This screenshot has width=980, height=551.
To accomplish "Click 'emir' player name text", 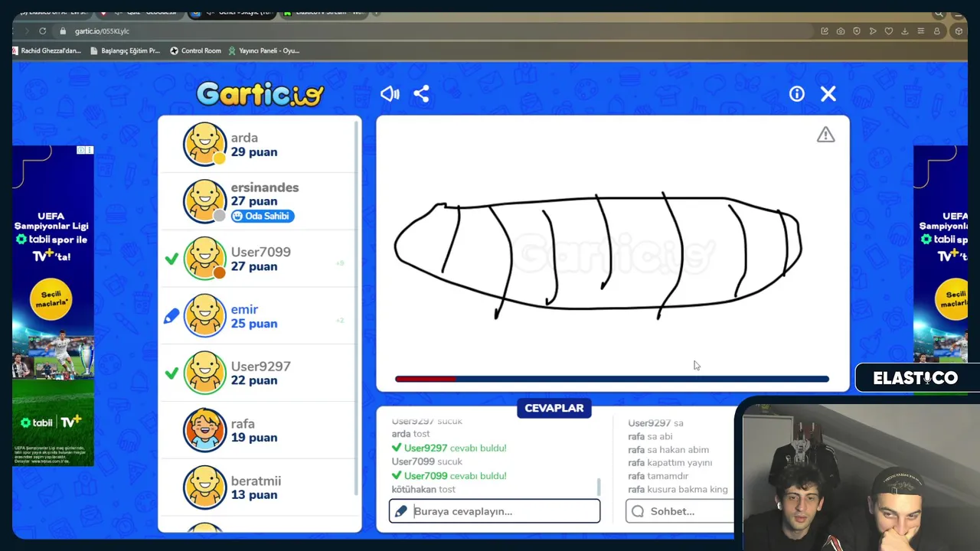I will point(244,309).
